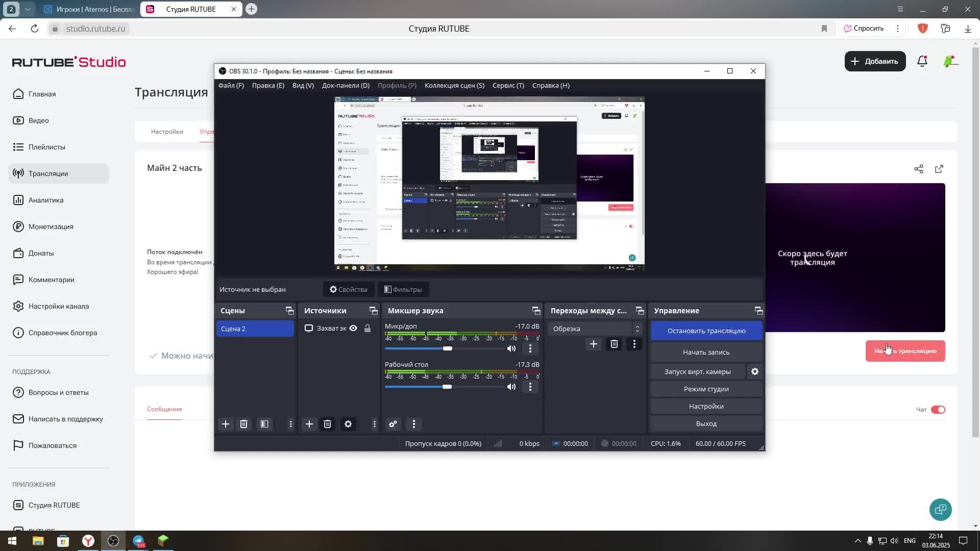Open Вид (V) menu
Viewport: 980px width, 551px height.
click(x=303, y=86)
